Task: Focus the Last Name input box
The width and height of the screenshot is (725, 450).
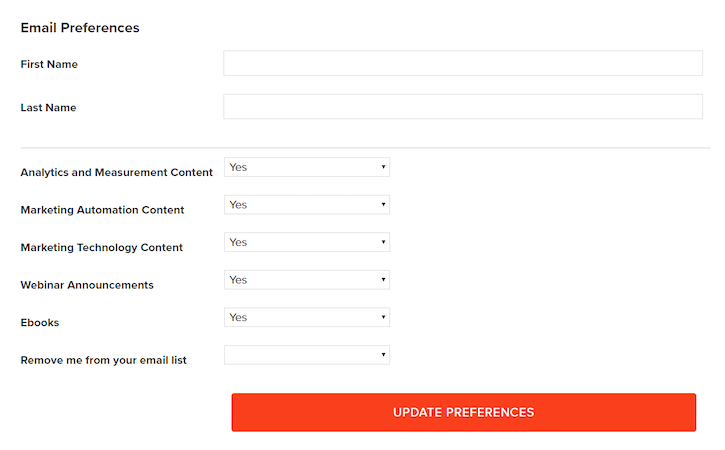Action: 463,107
